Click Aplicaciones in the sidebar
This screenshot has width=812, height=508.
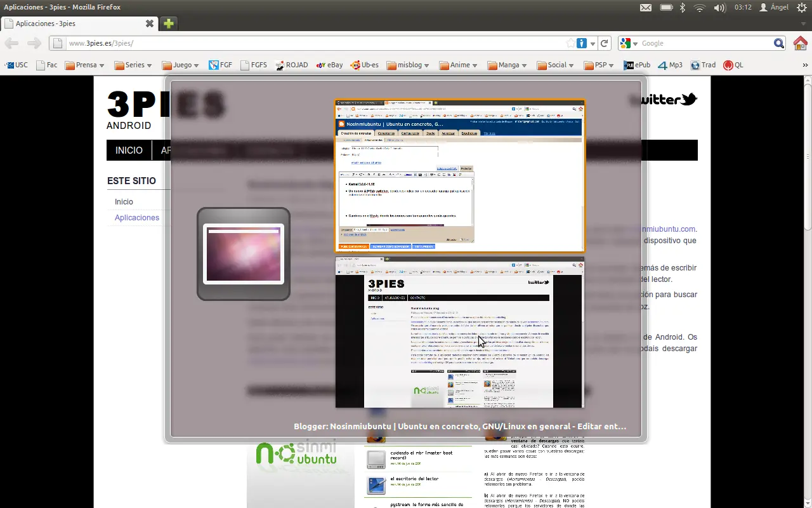pyautogui.click(x=137, y=217)
